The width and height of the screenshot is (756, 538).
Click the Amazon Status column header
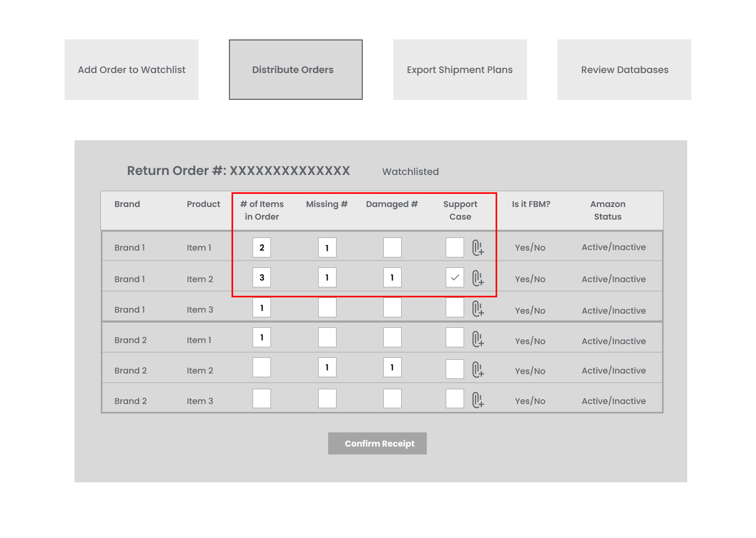coord(608,210)
